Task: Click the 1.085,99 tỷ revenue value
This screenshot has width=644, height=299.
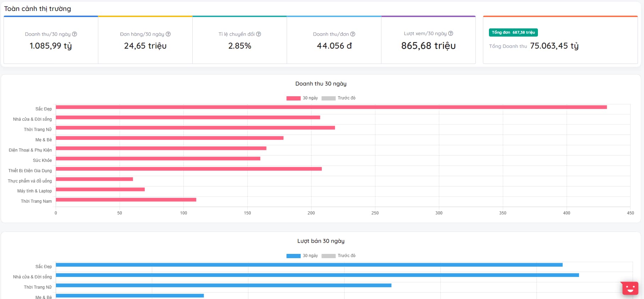Action: tap(51, 46)
